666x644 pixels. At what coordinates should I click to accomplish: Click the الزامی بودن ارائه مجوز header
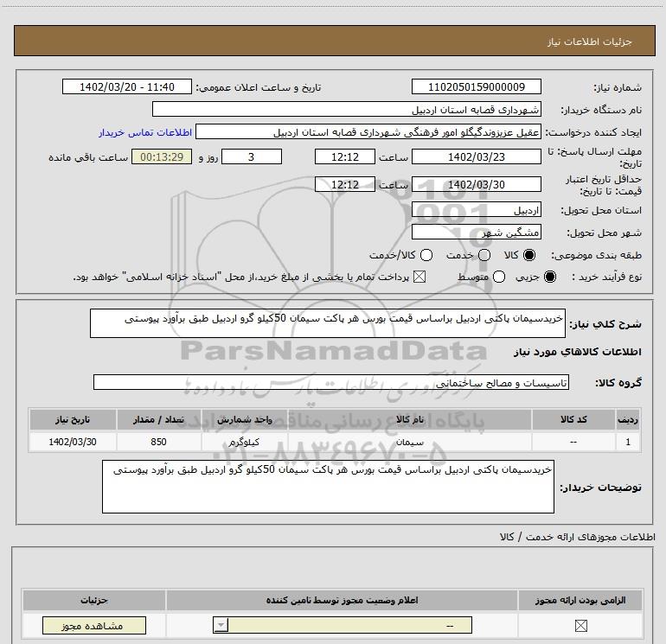(x=580, y=600)
